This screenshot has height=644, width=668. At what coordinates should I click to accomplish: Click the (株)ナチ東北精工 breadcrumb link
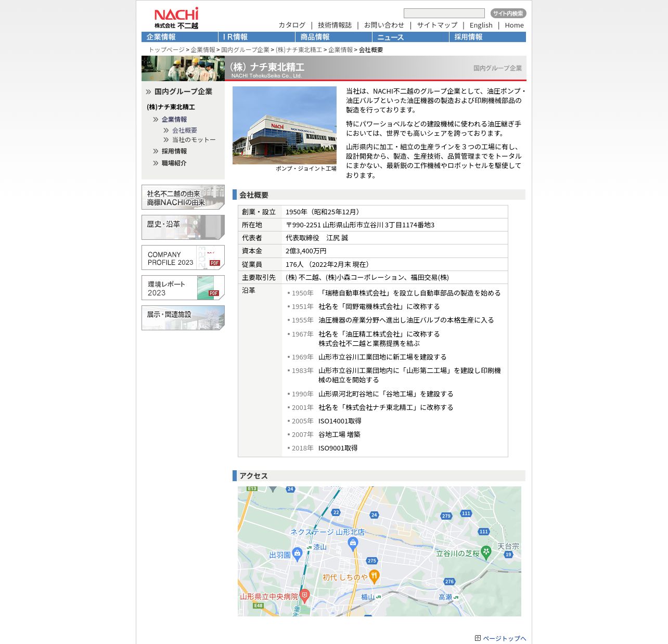coord(299,50)
